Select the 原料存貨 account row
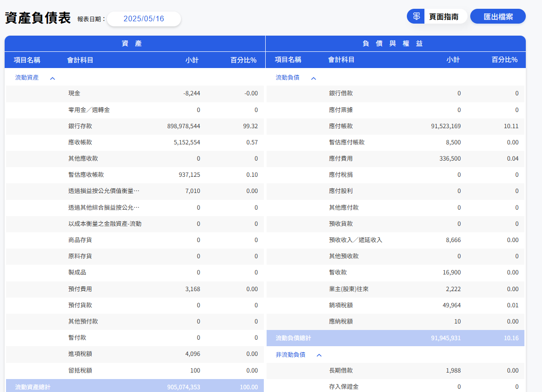This screenshot has height=392, width=542. (135, 256)
